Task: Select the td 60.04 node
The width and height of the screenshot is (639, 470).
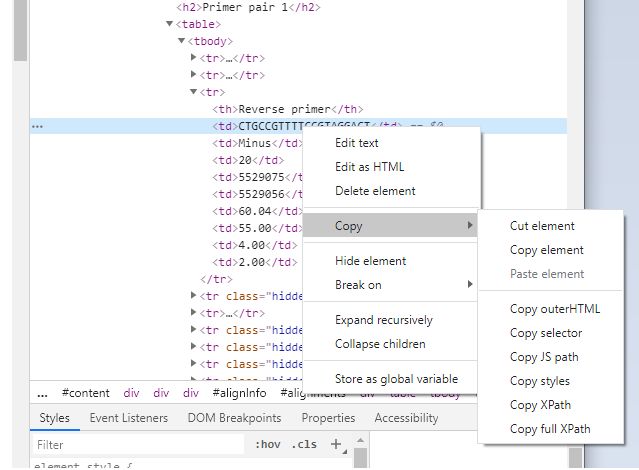Action: click(x=258, y=211)
